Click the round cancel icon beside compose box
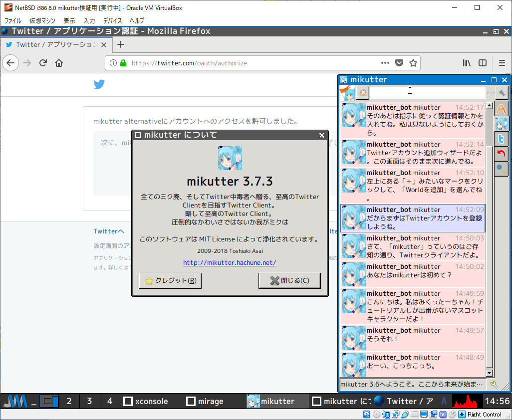This screenshot has height=420, width=512. click(363, 92)
